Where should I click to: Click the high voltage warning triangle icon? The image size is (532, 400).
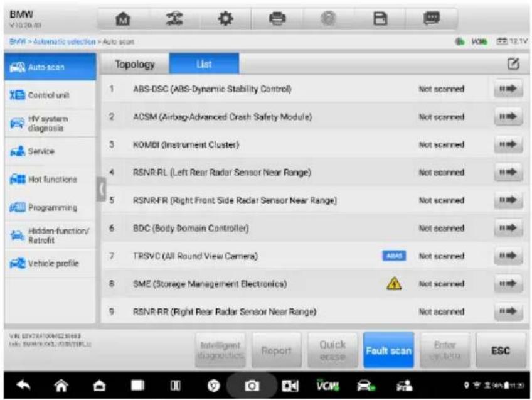coord(393,284)
